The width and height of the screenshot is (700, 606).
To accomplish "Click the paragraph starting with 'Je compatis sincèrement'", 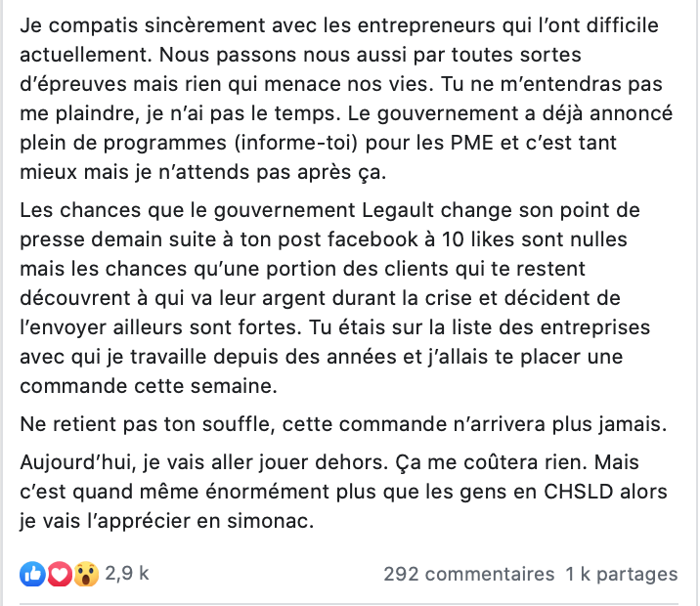I will click(346, 99).
